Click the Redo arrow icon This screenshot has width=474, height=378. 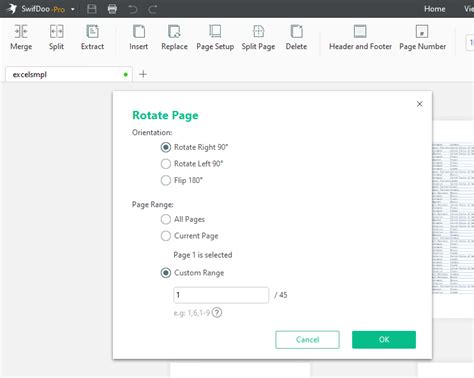click(153, 9)
